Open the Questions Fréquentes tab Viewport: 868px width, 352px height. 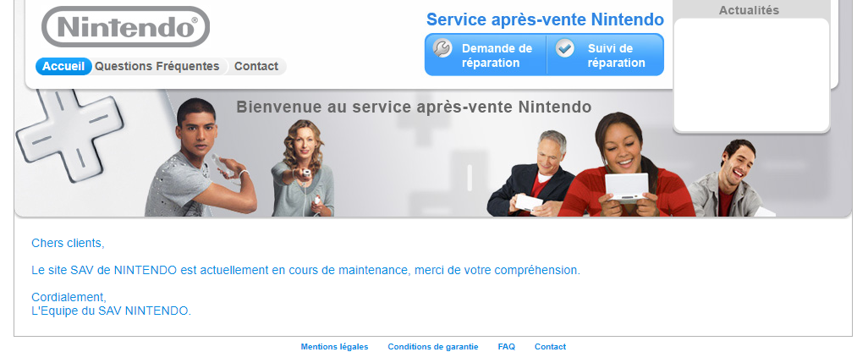(157, 66)
